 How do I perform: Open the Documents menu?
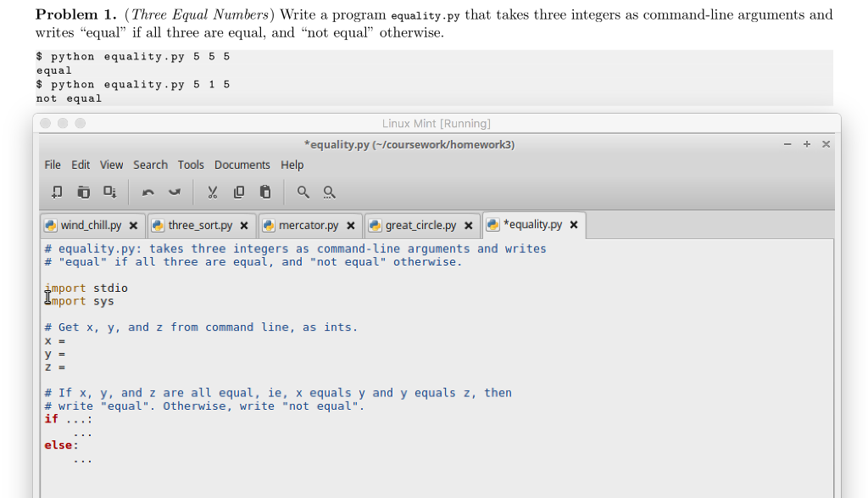[242, 165]
